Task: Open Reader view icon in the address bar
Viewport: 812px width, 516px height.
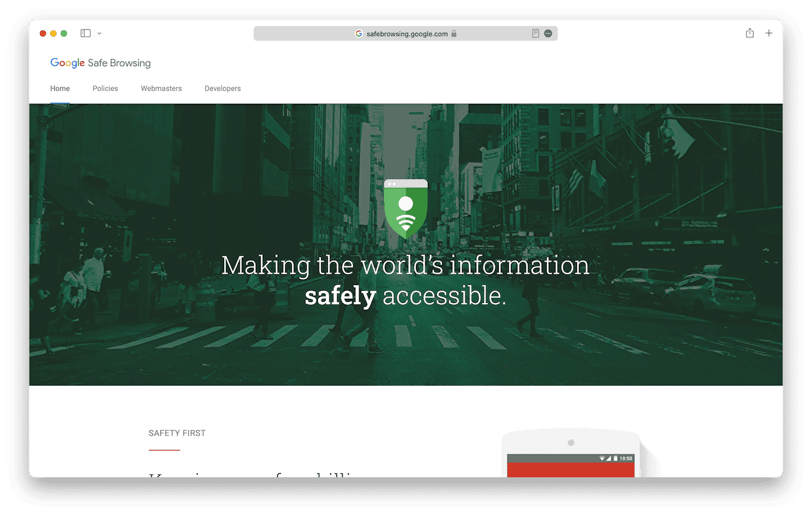Action: (536, 33)
